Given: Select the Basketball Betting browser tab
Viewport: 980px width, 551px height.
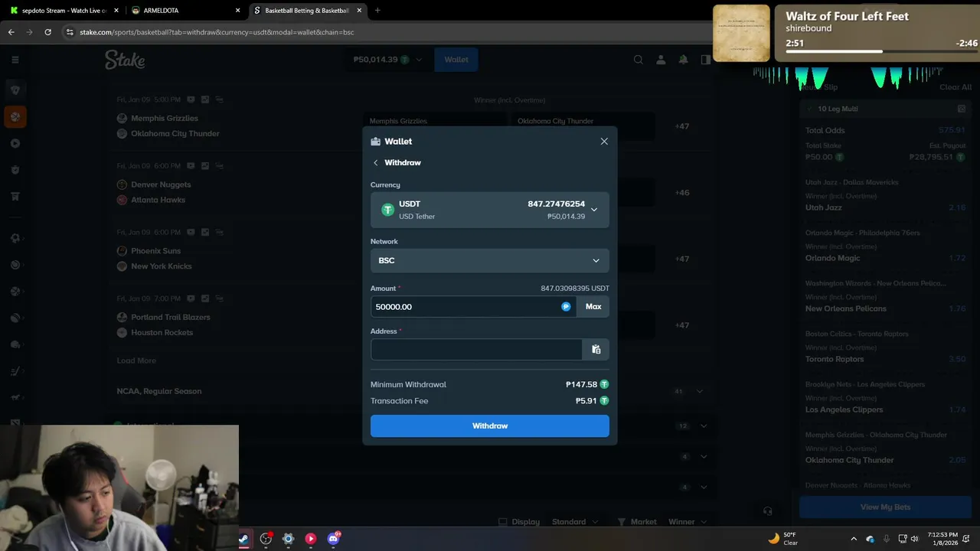Looking at the screenshot, I should tap(306, 11).
